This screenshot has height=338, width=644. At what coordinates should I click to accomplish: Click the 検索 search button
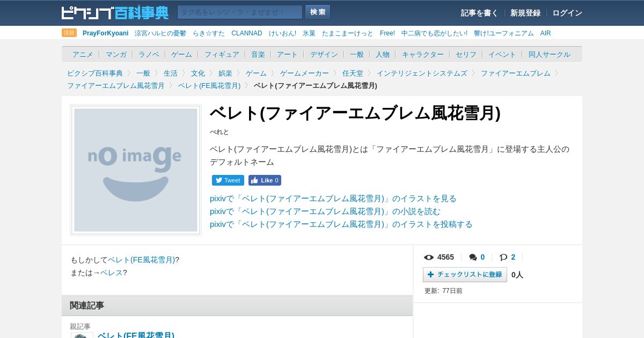point(318,12)
